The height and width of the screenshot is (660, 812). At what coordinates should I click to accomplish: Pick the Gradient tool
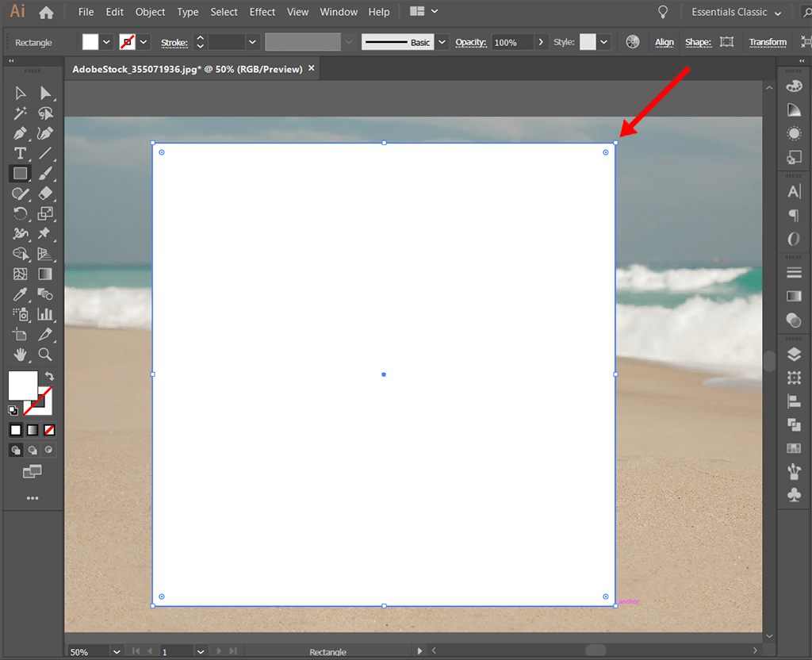[45, 274]
